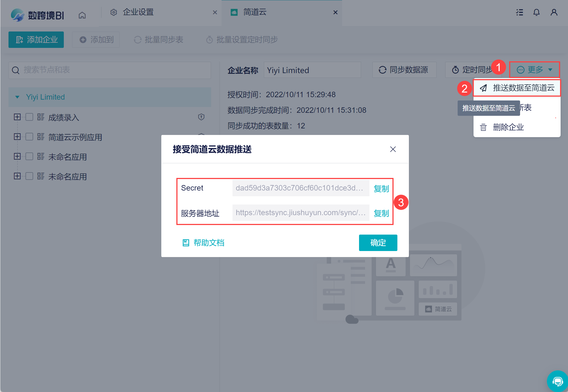Copy the Secret with 复制
Image resolution: width=568 pixels, height=392 pixels.
point(381,189)
